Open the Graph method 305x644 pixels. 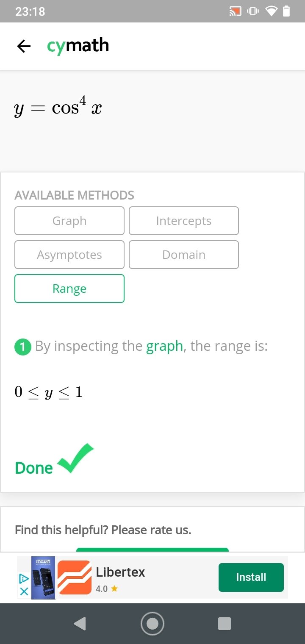(x=69, y=221)
